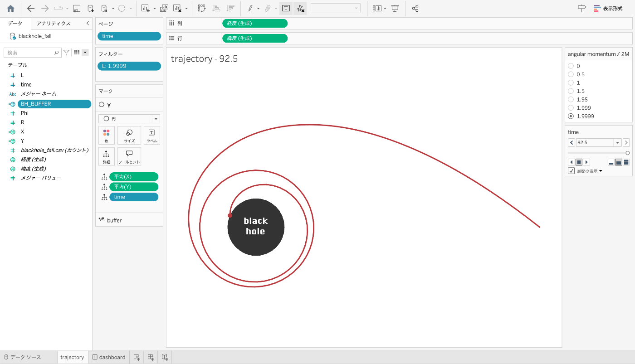Click the time slider handle
This screenshot has width=635, height=364.
pos(628,153)
